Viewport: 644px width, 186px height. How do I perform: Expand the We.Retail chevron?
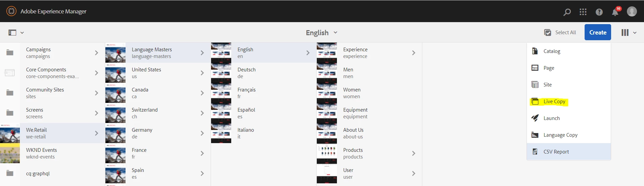click(96, 133)
